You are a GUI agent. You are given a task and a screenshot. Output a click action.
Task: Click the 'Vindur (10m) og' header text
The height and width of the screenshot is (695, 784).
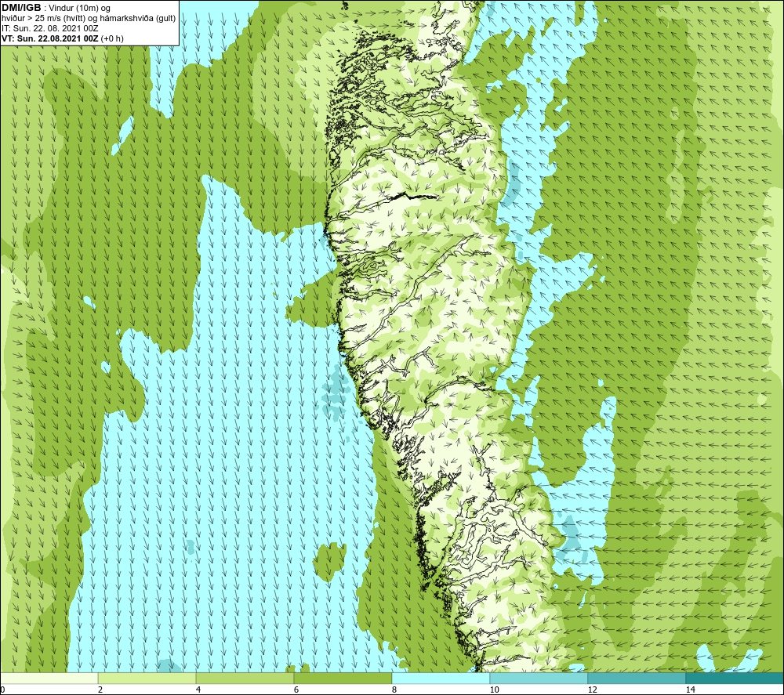(x=79, y=9)
